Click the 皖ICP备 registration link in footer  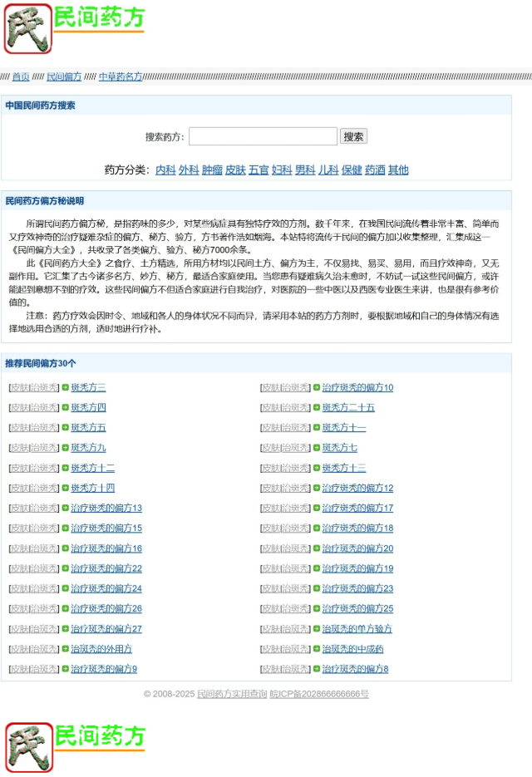(319, 693)
